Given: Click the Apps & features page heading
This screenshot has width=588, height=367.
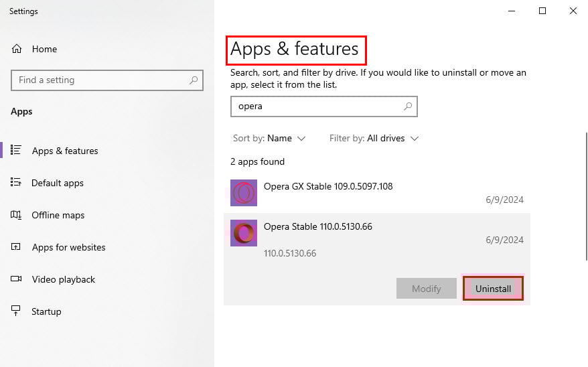Looking at the screenshot, I should click(x=295, y=49).
